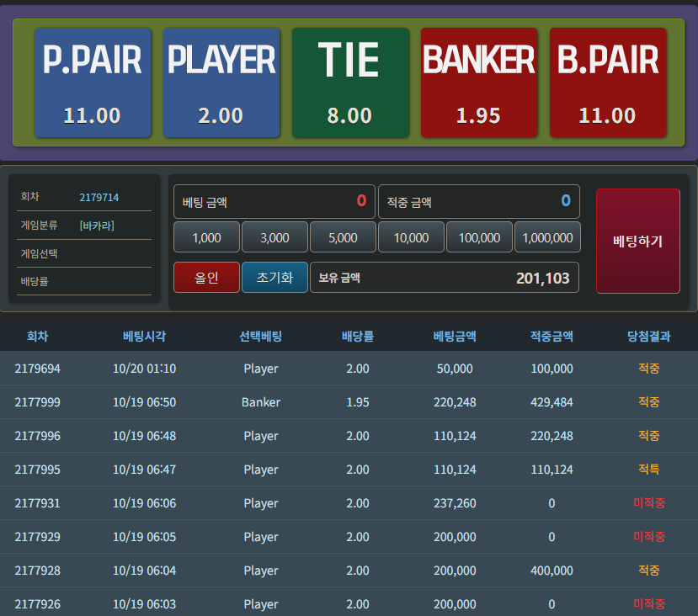Click the game category value [바카라]
This screenshot has width=698, height=616.
coord(97,226)
